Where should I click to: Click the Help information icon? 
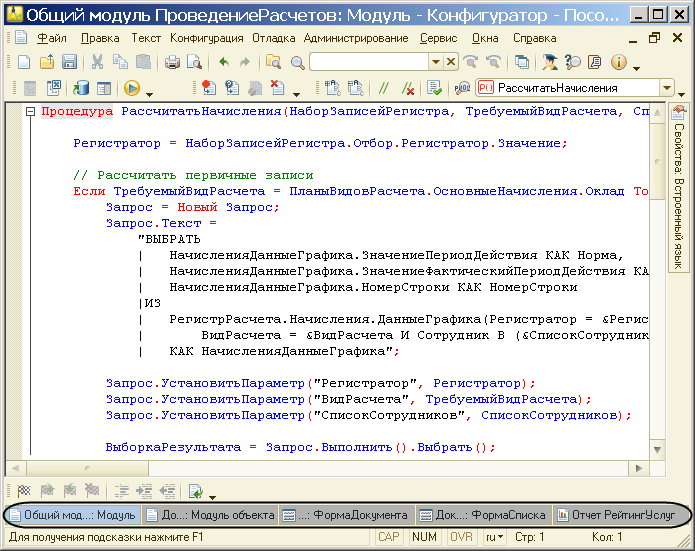pos(617,62)
